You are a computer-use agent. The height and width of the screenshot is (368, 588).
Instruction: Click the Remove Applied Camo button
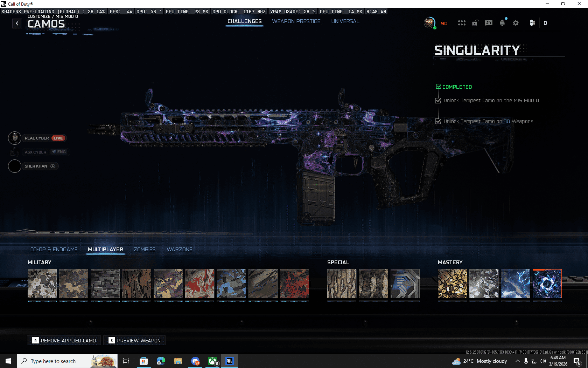pyautogui.click(x=64, y=340)
